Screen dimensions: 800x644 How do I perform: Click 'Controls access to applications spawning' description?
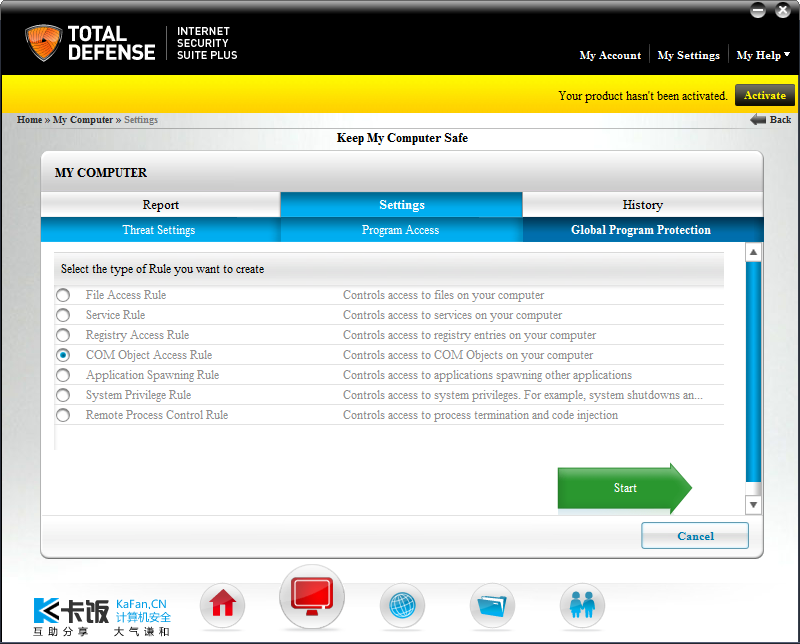click(487, 375)
